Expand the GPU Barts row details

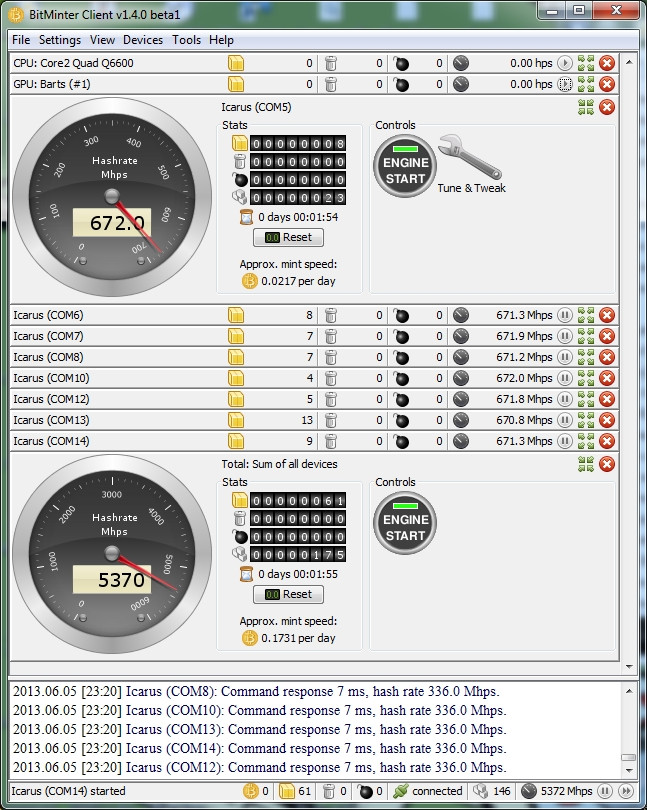click(x=586, y=84)
